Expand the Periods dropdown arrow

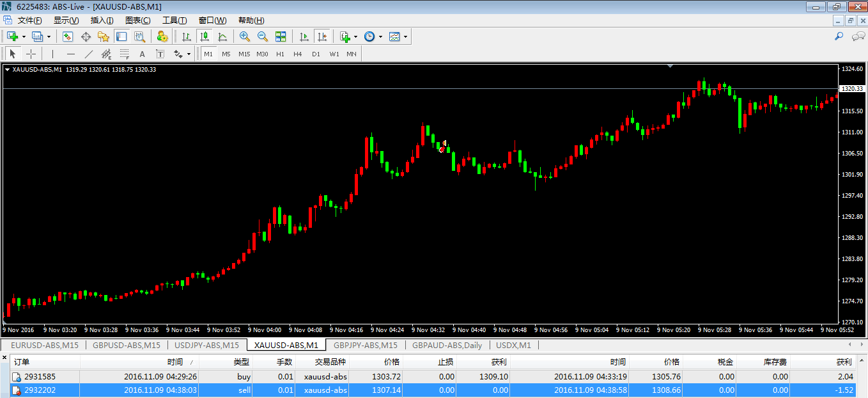coord(380,36)
